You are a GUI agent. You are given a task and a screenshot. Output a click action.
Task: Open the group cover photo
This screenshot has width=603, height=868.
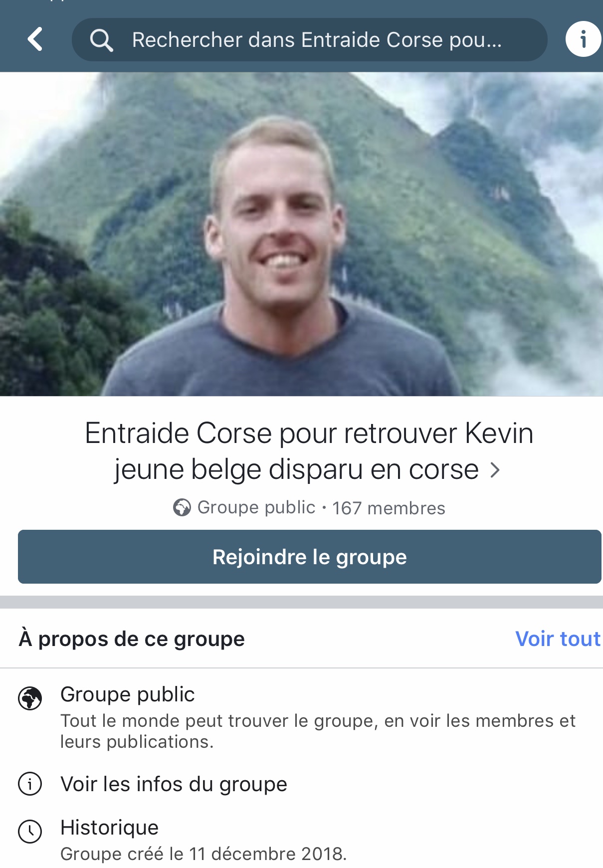coord(301,234)
